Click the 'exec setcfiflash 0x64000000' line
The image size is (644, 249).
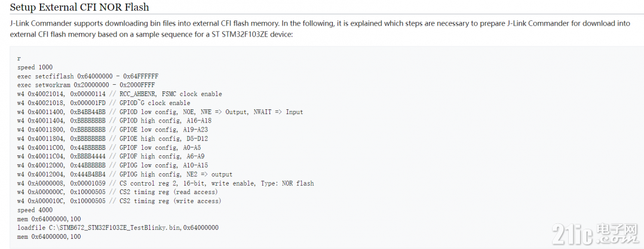click(88, 76)
